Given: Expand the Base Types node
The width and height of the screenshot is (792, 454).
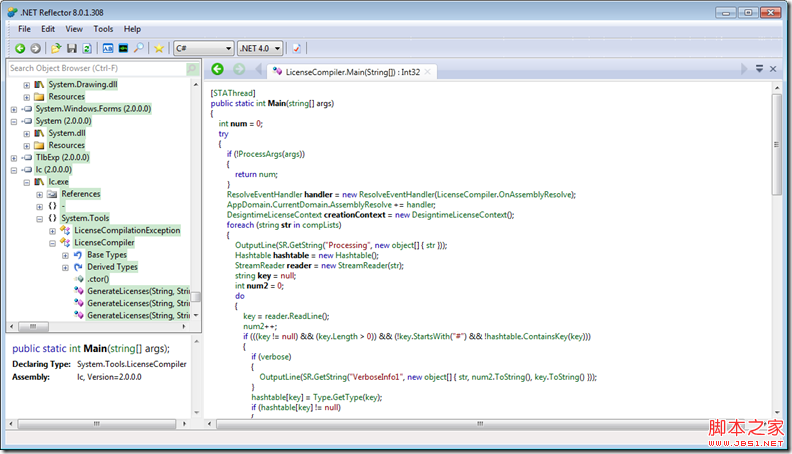Looking at the screenshot, I should [x=65, y=255].
